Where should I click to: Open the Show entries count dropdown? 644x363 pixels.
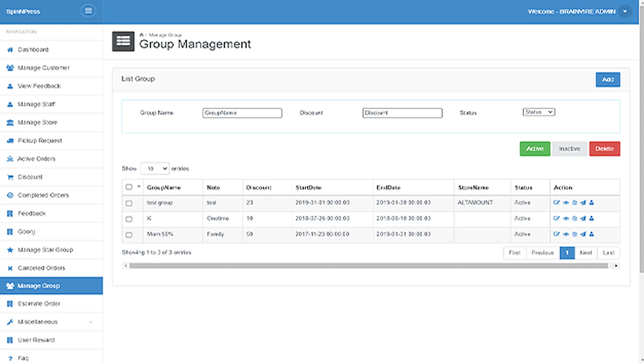point(155,168)
